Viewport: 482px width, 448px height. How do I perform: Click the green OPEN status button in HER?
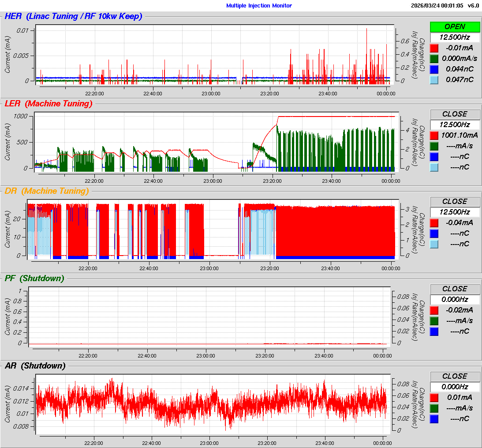coord(455,26)
